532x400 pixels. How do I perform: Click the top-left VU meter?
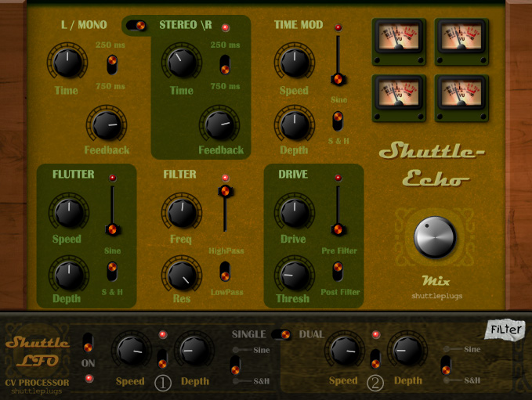click(x=399, y=41)
